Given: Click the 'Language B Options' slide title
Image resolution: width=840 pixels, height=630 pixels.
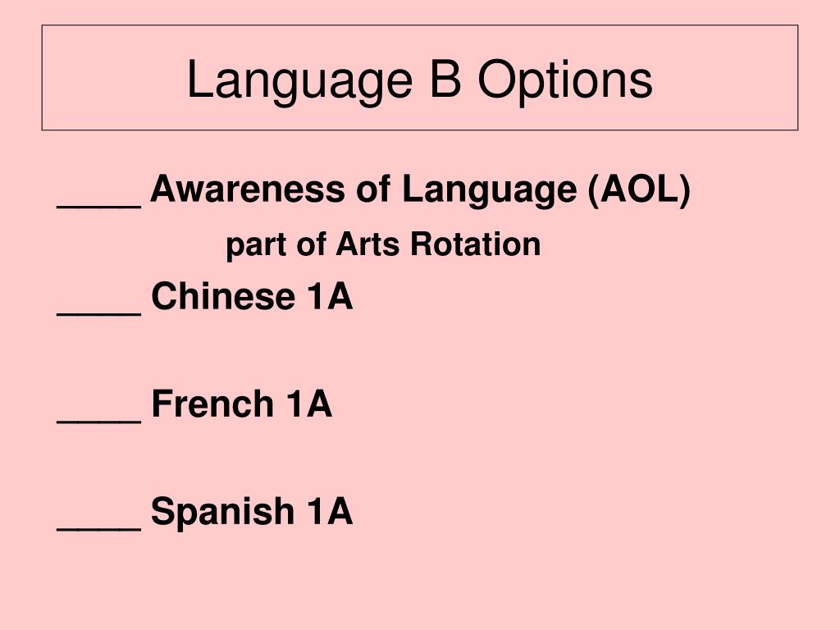Looking at the screenshot, I should 419,80.
